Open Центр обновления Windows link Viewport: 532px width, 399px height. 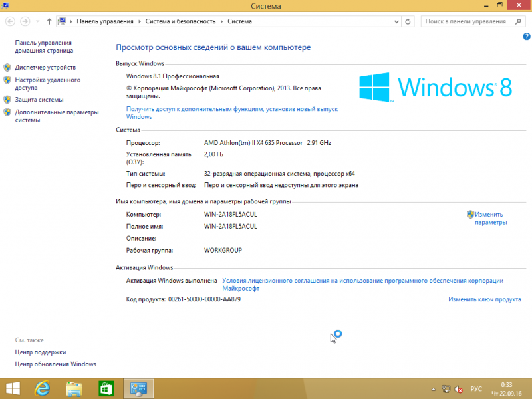tap(55, 364)
